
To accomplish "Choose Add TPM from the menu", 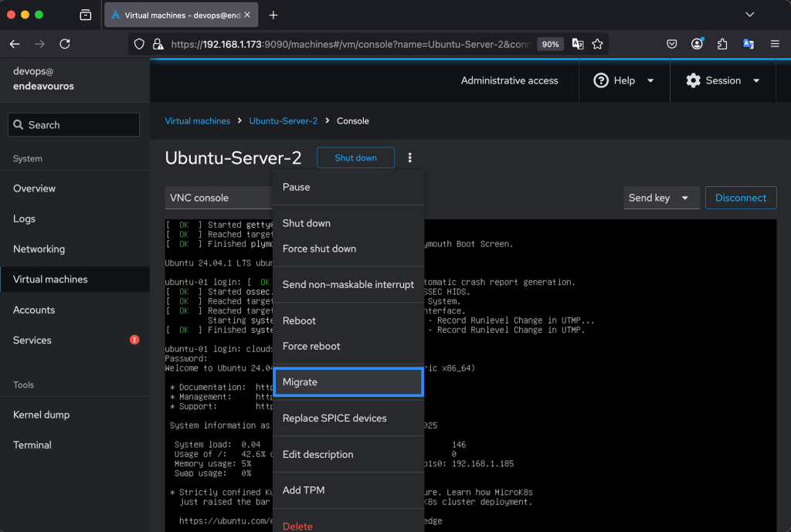I will tap(348, 490).
